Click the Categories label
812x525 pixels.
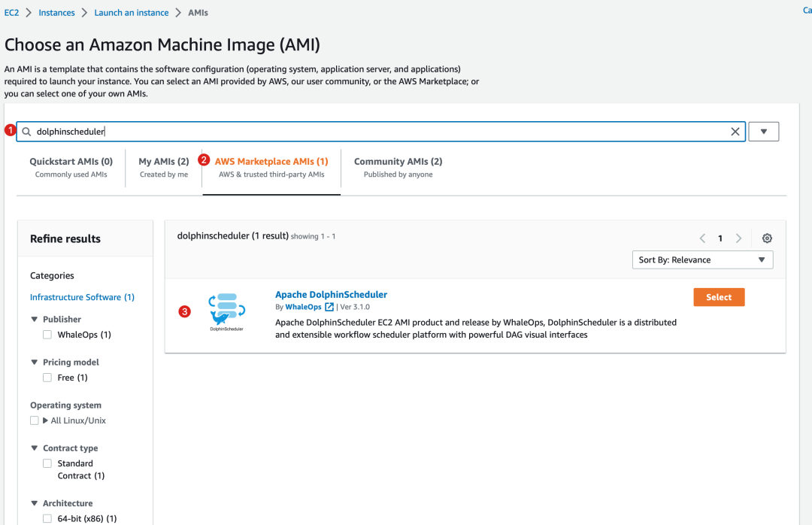52,276
